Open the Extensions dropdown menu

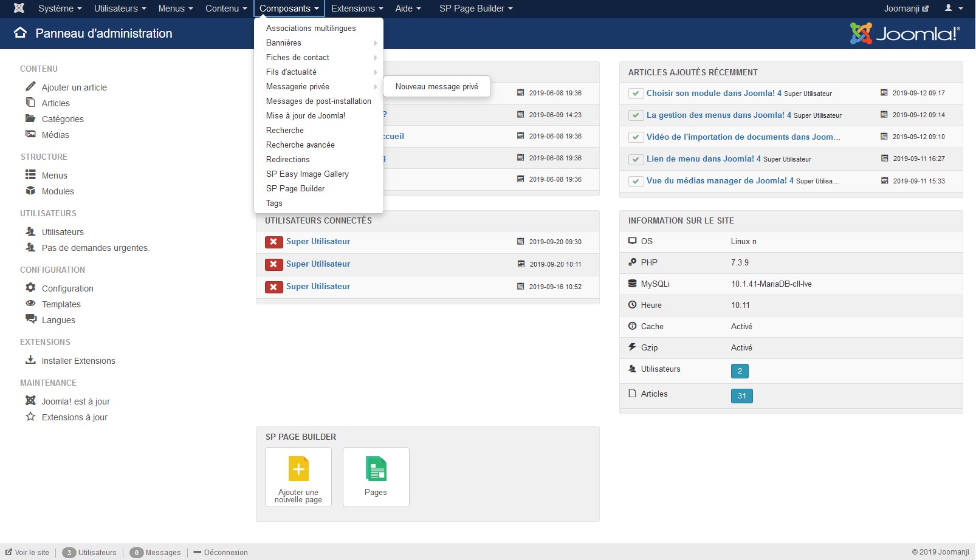(357, 9)
